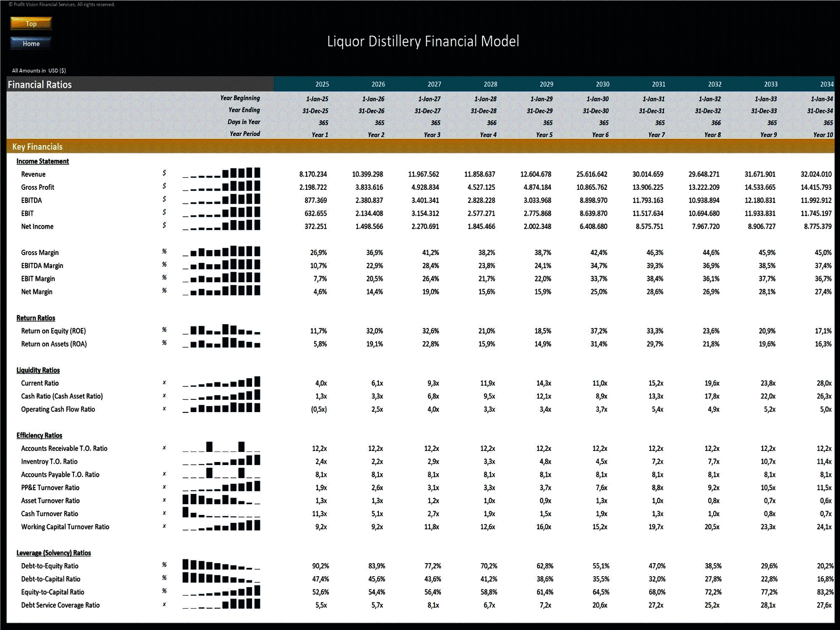Viewport: 840px width, 630px height.
Task: Select Revenue value 32.024.010
Action: pos(816,174)
